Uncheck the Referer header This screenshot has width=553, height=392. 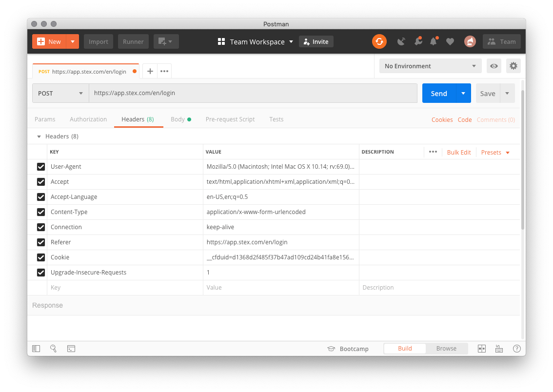[41, 242]
